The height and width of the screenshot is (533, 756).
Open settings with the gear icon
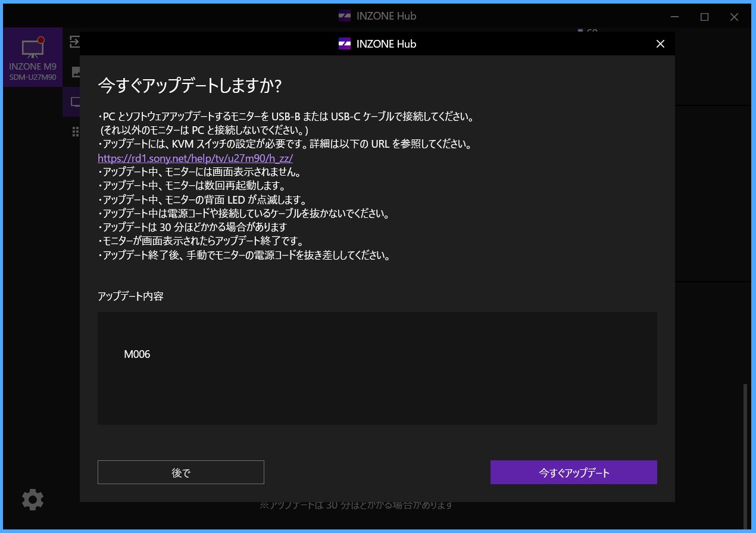coord(33,500)
